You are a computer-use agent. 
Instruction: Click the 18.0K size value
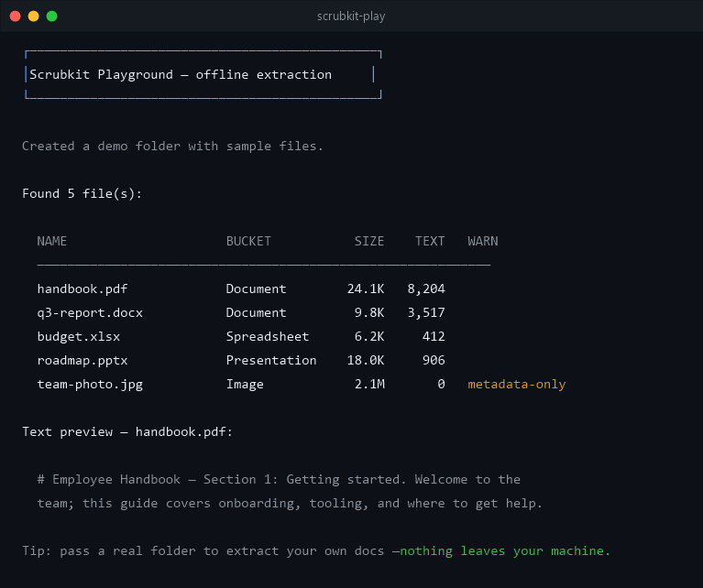point(366,360)
